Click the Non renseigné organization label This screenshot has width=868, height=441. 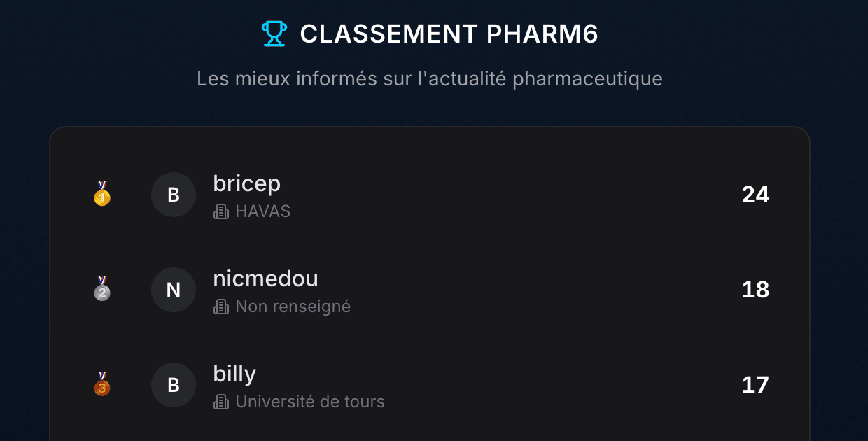tap(293, 307)
